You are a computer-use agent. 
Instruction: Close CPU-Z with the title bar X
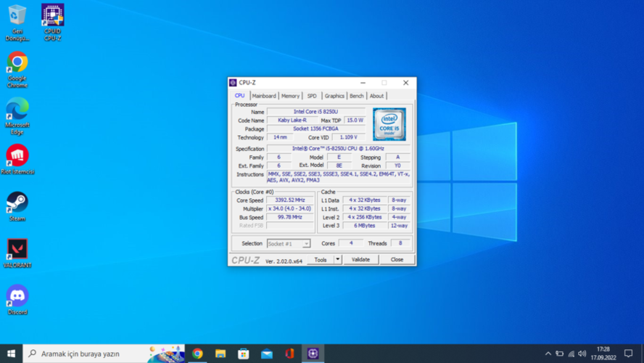coord(406,83)
